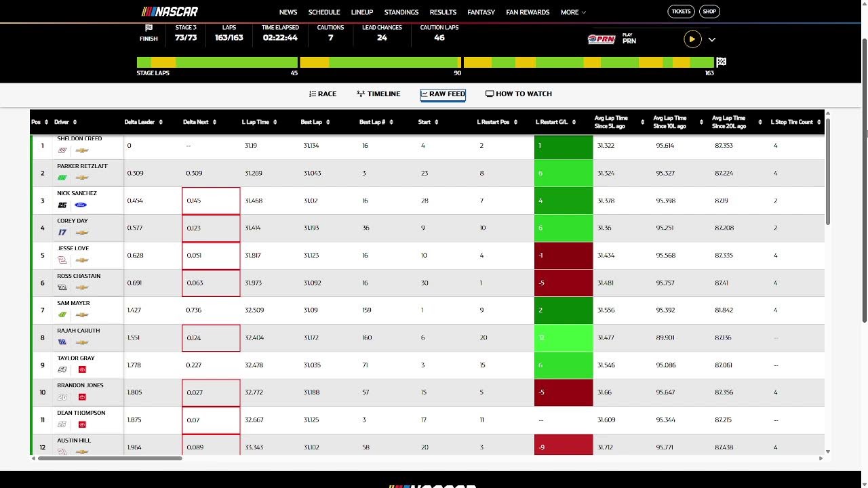Open RESULTS in the nav bar
The image size is (868, 488).
(443, 12)
